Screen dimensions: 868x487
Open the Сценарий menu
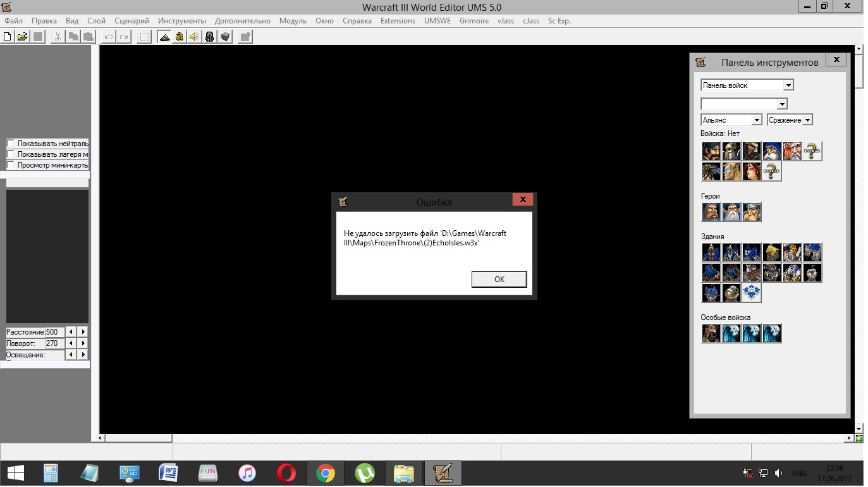click(x=131, y=21)
